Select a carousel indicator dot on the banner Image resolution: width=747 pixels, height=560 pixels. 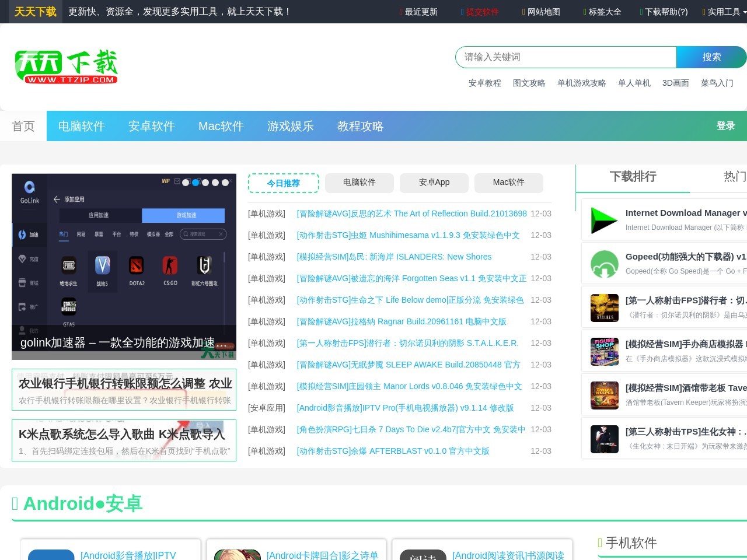click(196, 183)
